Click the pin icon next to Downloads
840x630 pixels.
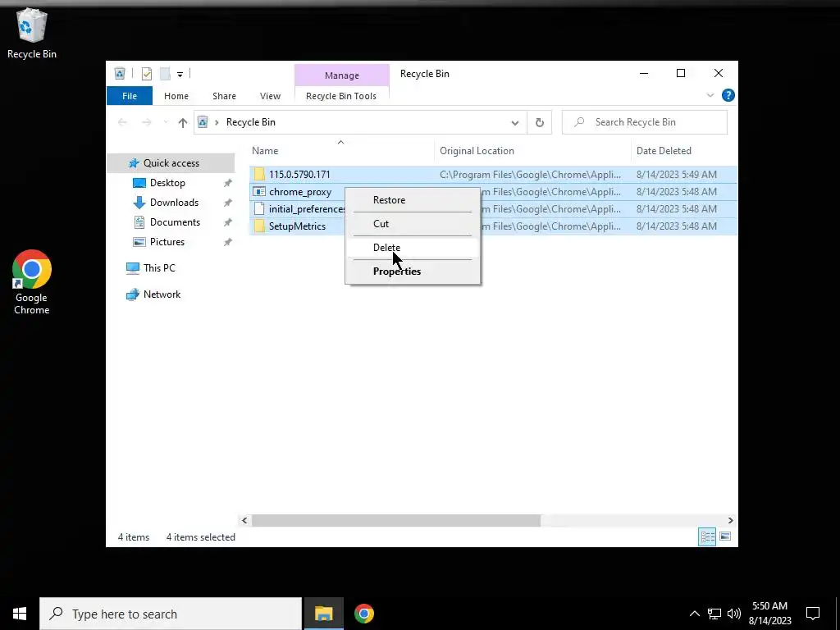point(228,203)
